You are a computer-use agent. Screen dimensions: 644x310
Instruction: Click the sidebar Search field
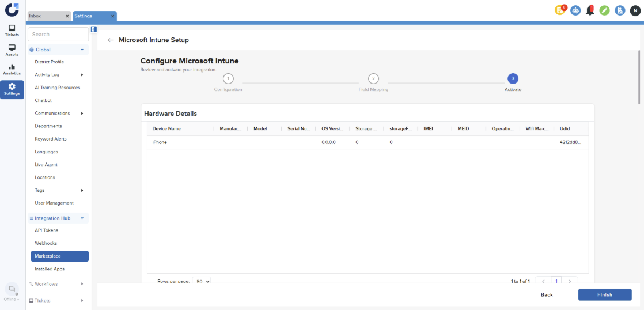pos(58,35)
